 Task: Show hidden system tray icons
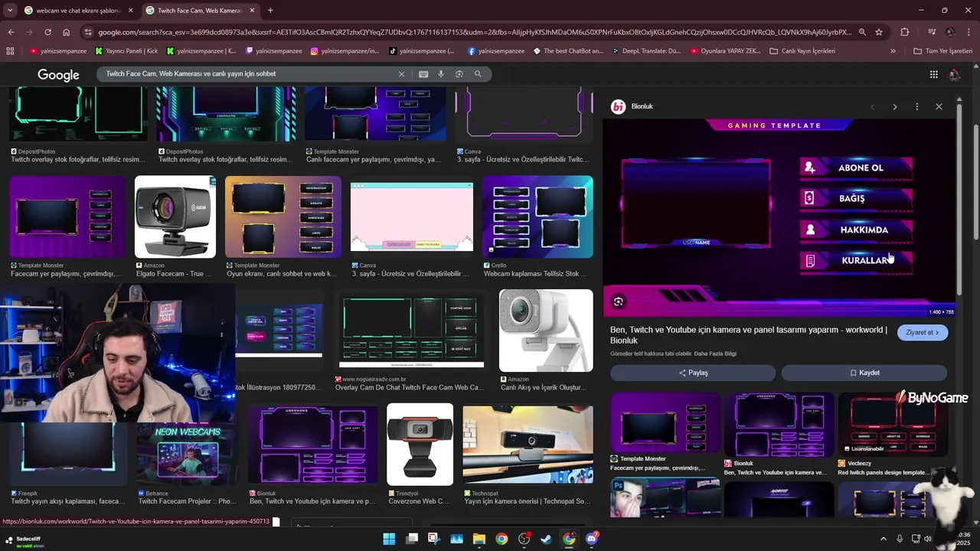[883, 539]
